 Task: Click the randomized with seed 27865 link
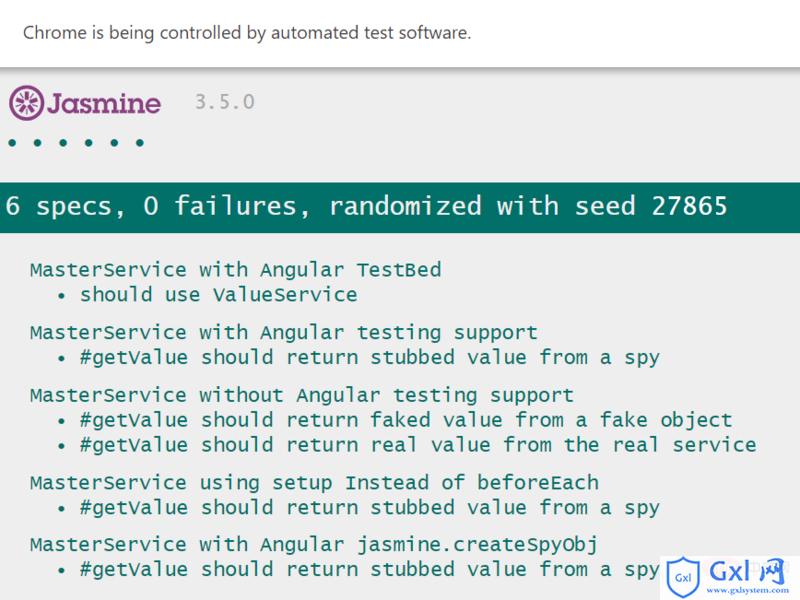(528, 206)
